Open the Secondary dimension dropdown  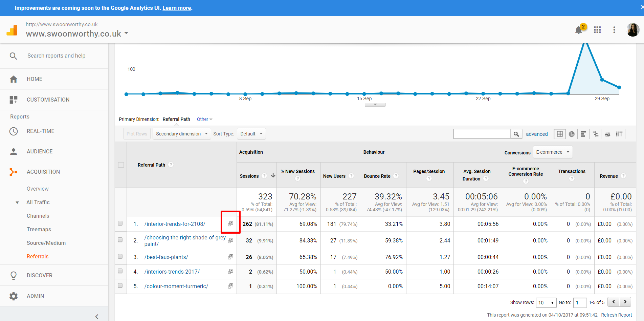(x=182, y=134)
